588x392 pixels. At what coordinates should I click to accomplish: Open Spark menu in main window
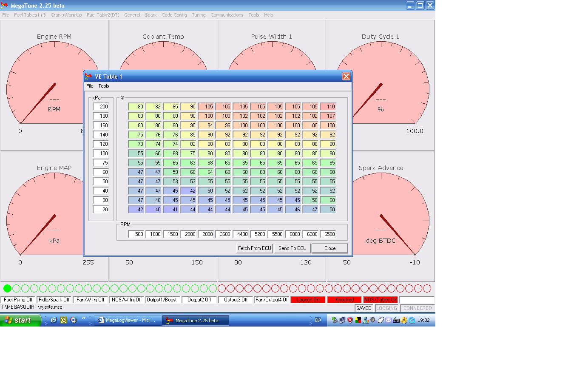[151, 15]
